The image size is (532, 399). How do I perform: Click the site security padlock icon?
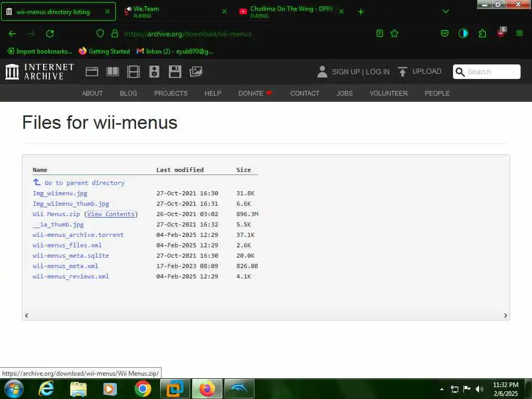pos(115,33)
